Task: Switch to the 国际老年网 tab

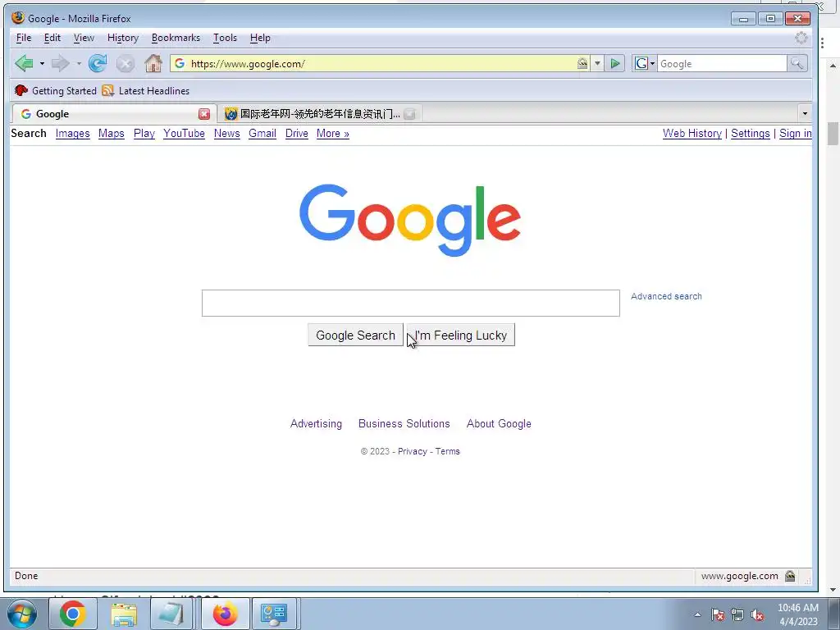Action: tap(320, 113)
